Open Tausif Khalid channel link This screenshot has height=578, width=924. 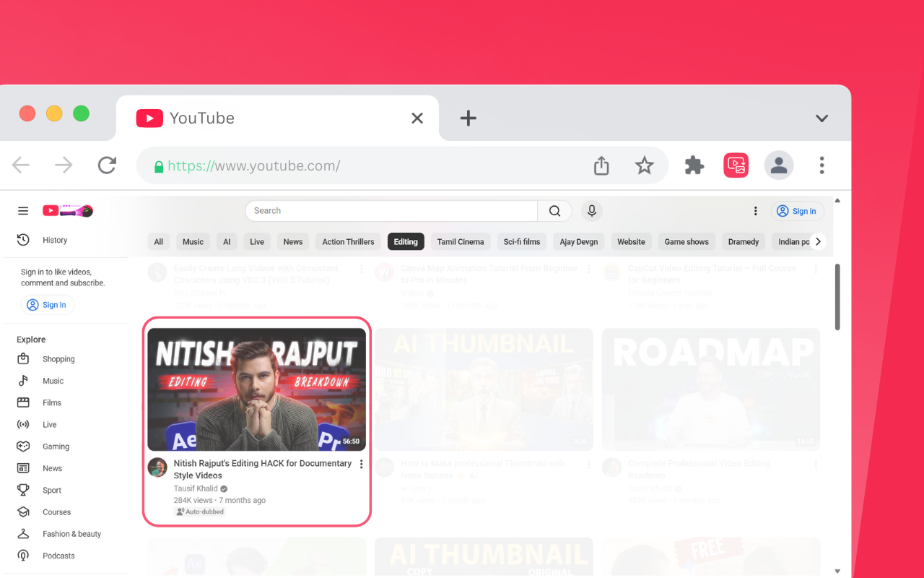tap(196, 488)
